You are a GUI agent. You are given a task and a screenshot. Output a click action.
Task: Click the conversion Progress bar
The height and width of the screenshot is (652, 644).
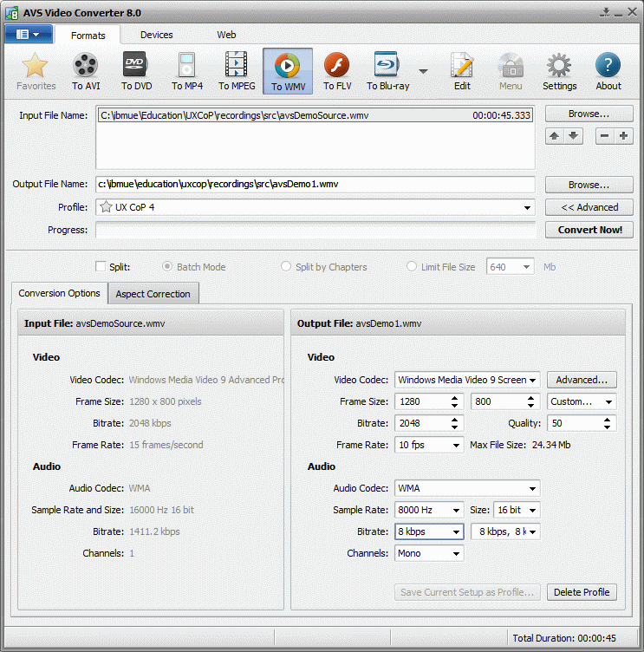(315, 230)
